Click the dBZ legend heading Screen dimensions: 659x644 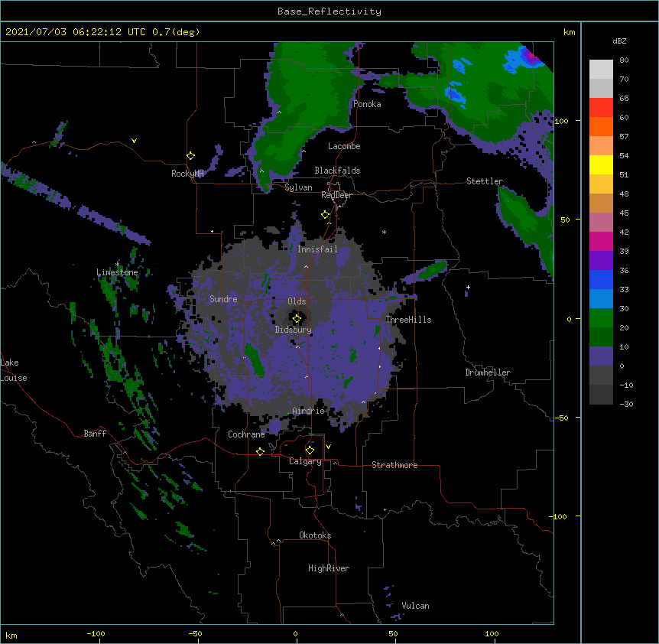point(619,41)
